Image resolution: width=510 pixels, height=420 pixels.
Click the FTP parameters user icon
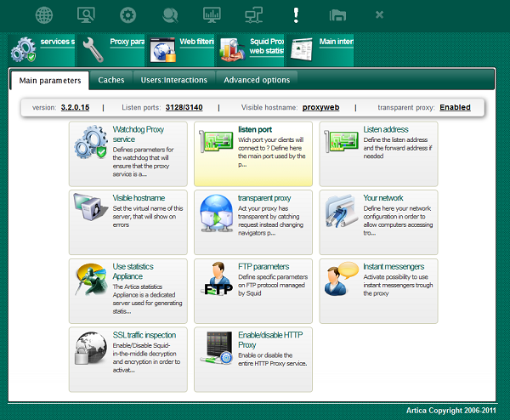217,279
